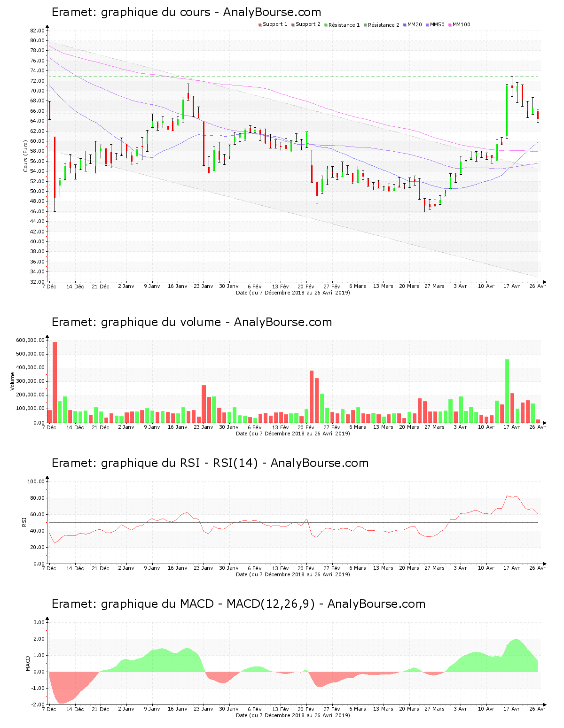Click the tall green candlestick in mid-April on the price chart
Viewport: 564px width, 728px height.
507,111
